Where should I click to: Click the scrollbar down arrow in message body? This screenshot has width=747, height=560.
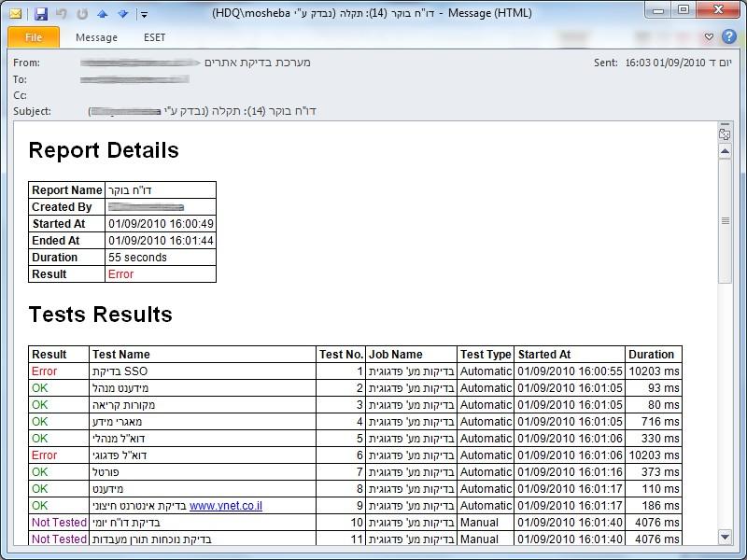725,538
